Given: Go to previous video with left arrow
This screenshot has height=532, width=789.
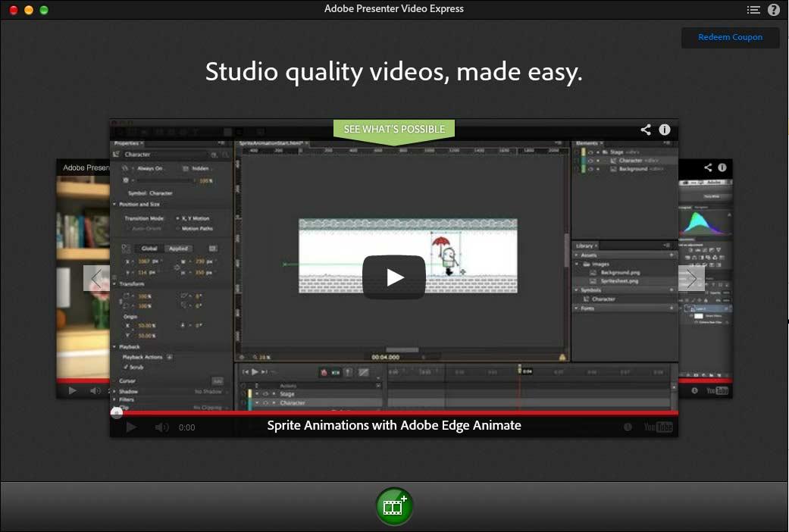Looking at the screenshot, I should pos(96,278).
